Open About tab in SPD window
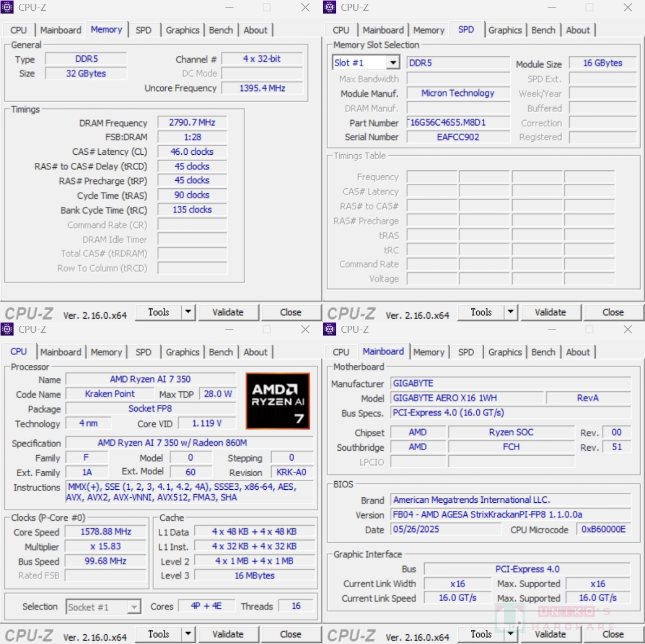 point(578,30)
